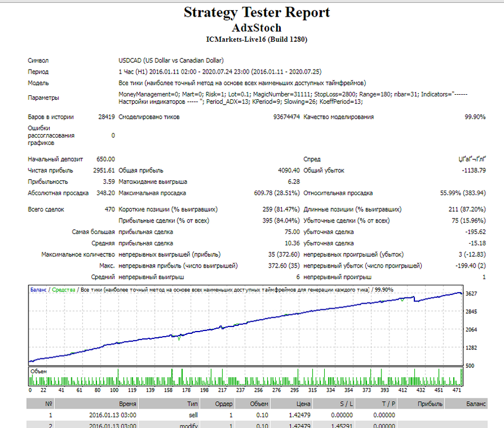Click profit trades value 395 (84.04%)
This screenshot has width=504, height=428.
pos(281,221)
